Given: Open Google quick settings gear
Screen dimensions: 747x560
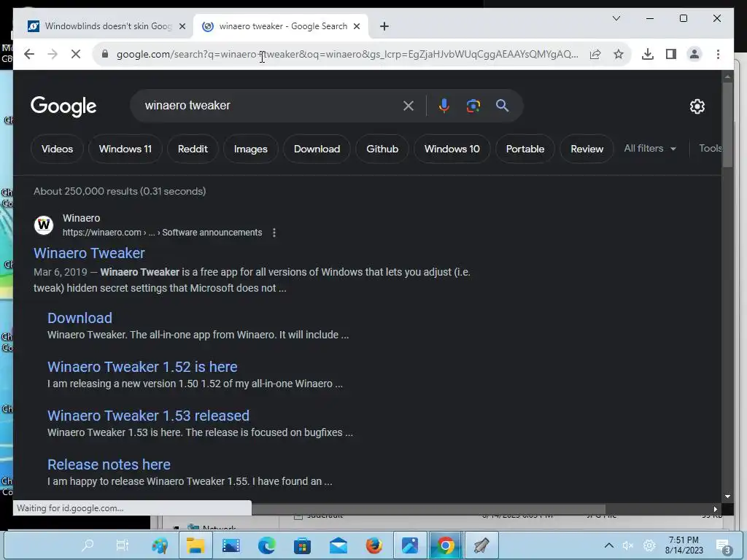Looking at the screenshot, I should 697,106.
